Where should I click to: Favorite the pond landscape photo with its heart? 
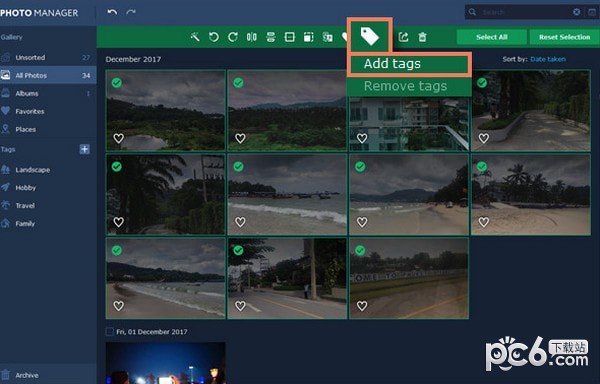[x=119, y=138]
